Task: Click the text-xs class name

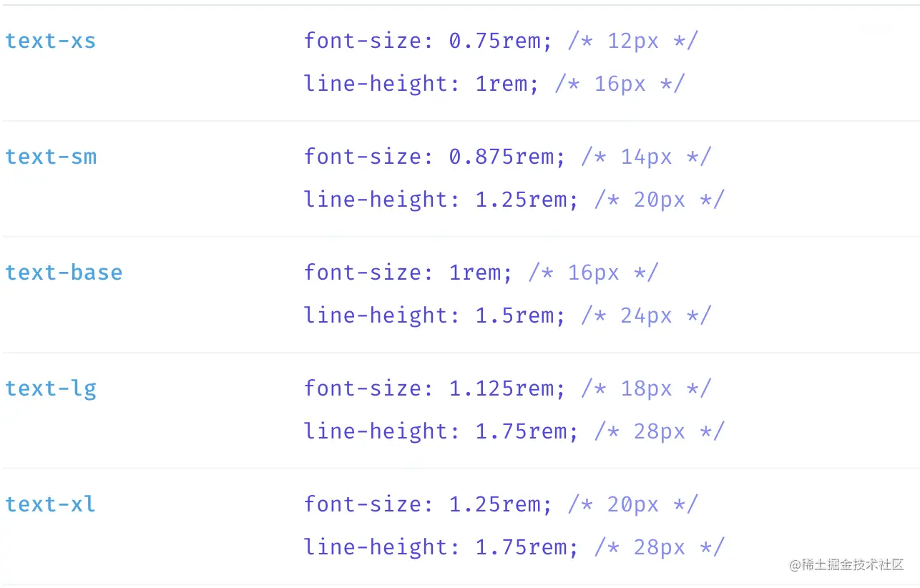Action: click(50, 41)
